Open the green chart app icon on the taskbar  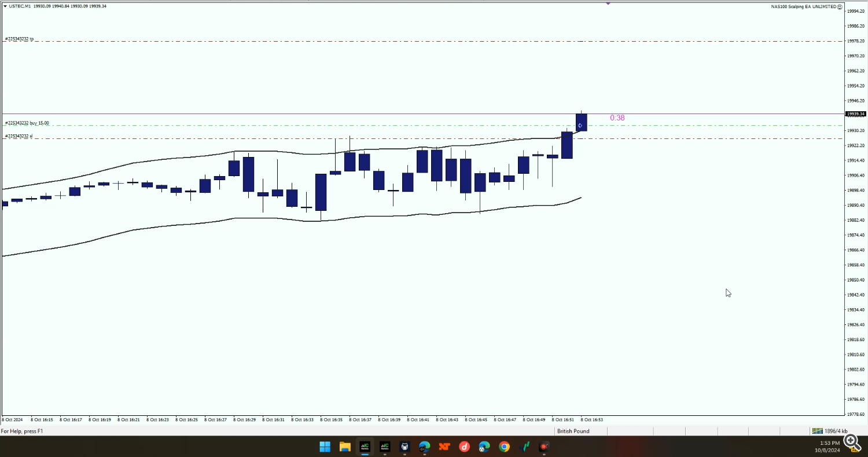click(x=525, y=447)
